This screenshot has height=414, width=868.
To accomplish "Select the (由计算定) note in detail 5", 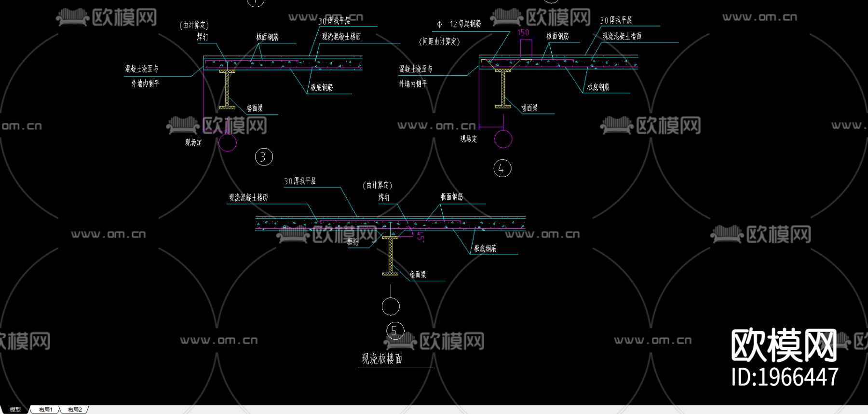I will click(378, 185).
